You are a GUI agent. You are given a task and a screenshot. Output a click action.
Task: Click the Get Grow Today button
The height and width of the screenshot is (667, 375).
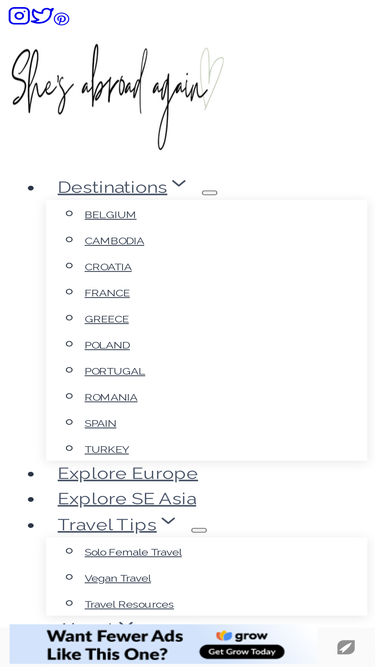[242, 652]
